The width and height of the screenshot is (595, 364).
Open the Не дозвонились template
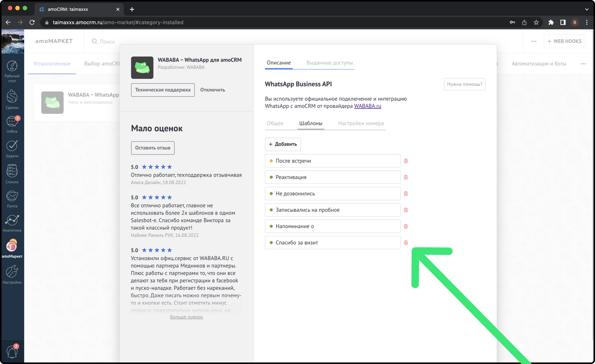tap(333, 194)
